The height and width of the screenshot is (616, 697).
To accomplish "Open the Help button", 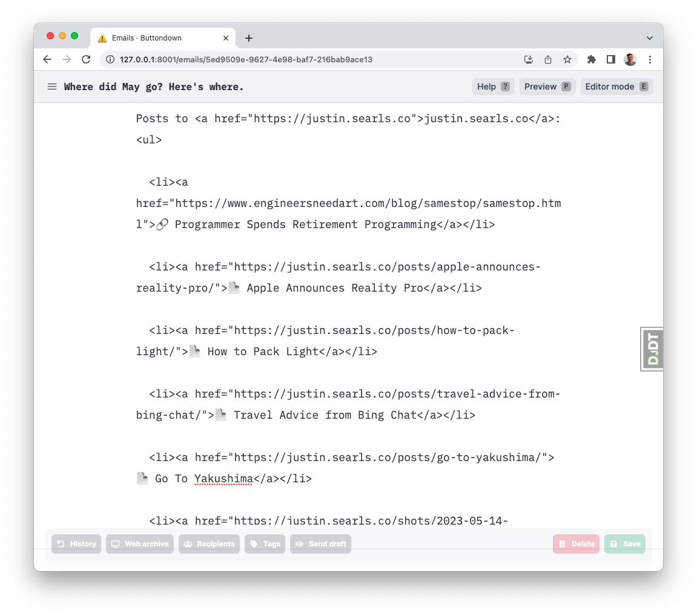I will point(493,87).
